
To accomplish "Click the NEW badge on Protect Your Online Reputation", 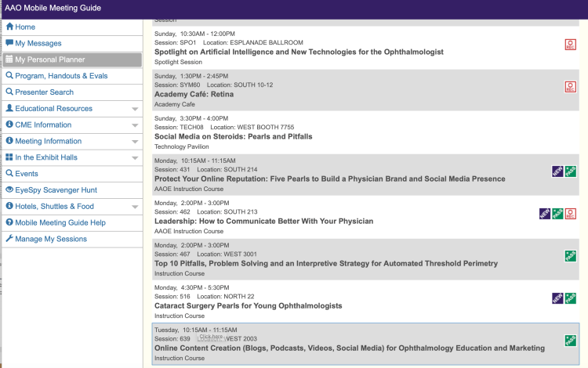I will click(x=557, y=171).
